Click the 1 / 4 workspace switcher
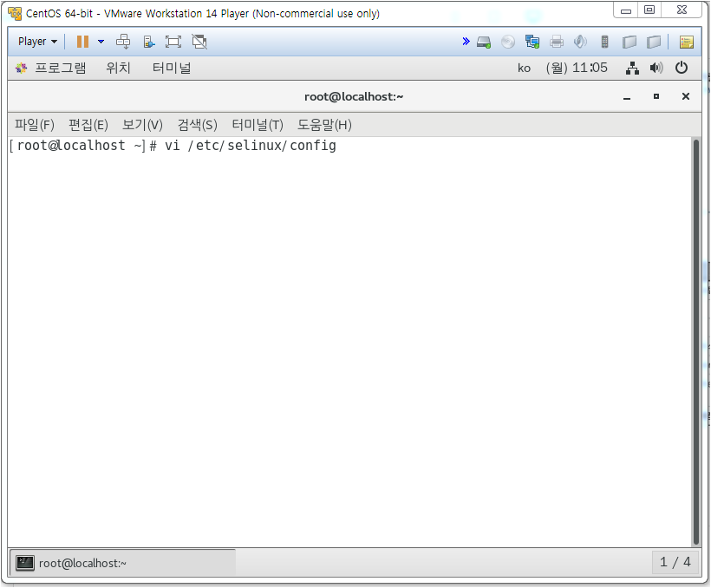This screenshot has height=588, width=711. click(x=675, y=562)
